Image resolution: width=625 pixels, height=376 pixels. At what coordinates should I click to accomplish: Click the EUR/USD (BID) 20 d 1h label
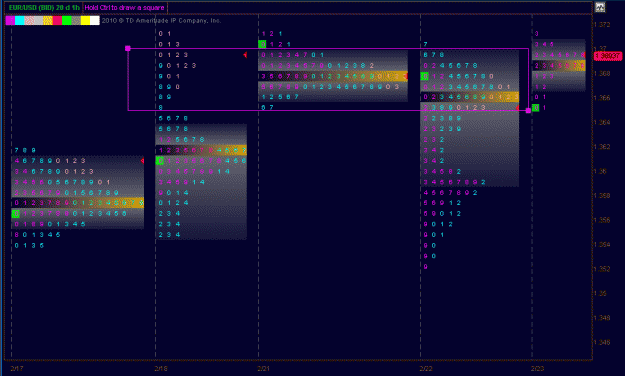tap(44, 8)
